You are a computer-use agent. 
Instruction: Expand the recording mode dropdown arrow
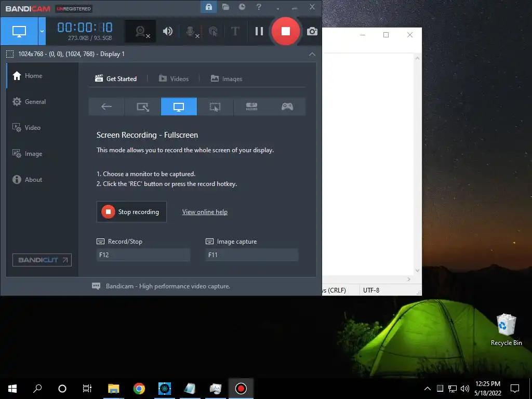tap(42, 31)
